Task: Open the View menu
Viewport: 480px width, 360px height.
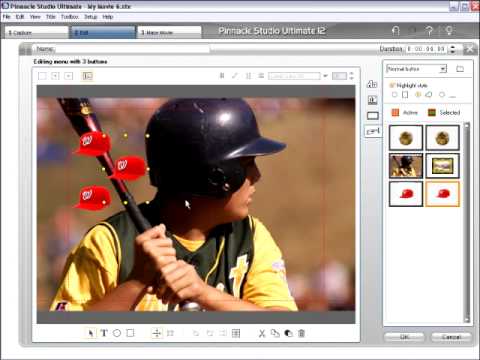Action: [x=35, y=17]
